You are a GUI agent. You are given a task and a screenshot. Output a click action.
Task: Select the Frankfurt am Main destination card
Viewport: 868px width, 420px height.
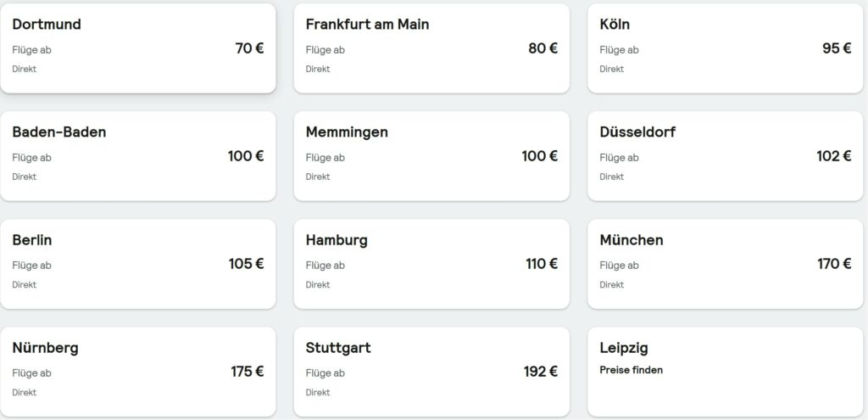[431, 48]
